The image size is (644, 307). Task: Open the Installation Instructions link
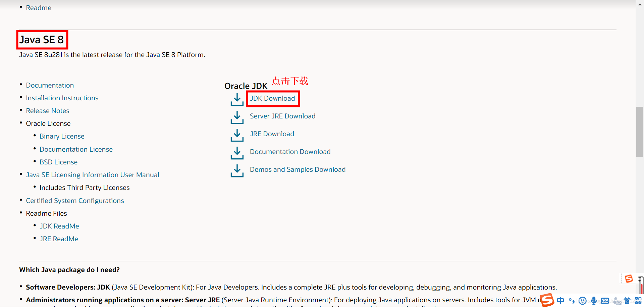click(62, 98)
